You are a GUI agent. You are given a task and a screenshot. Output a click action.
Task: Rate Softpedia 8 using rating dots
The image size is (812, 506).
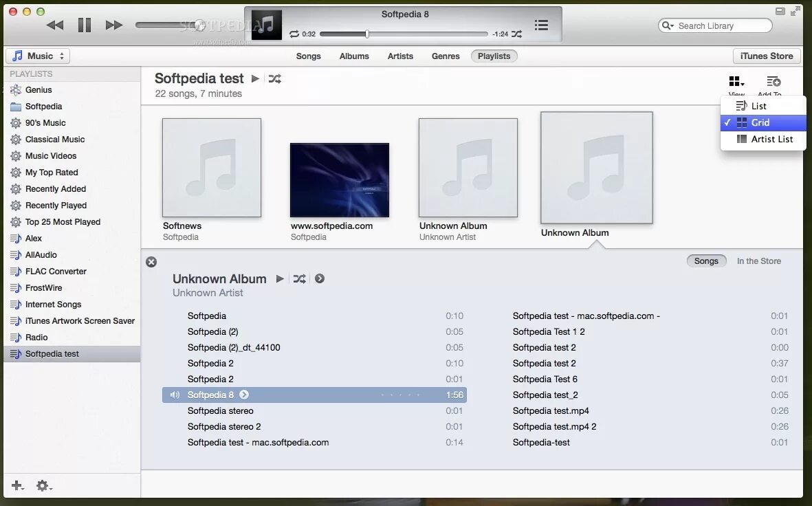pos(400,395)
